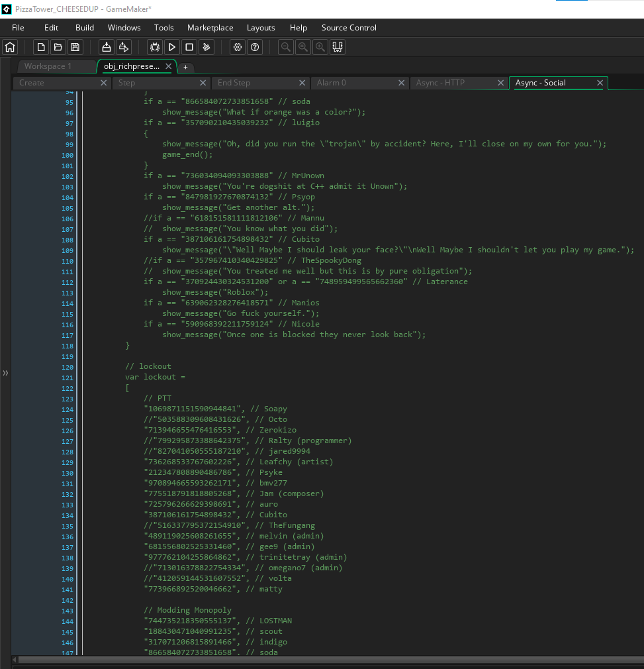Click the "// luigio" if statement line
The image size is (644, 669).
[232, 123]
